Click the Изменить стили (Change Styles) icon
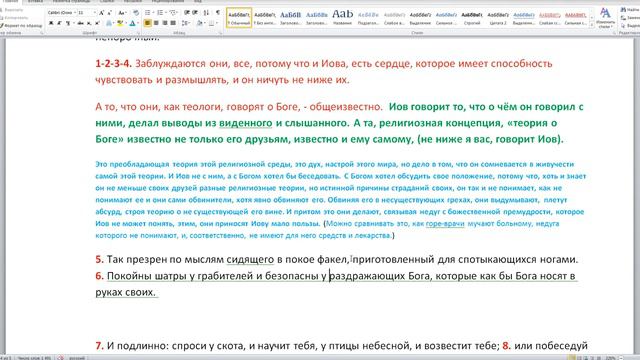640x360 pixels. click(605, 18)
